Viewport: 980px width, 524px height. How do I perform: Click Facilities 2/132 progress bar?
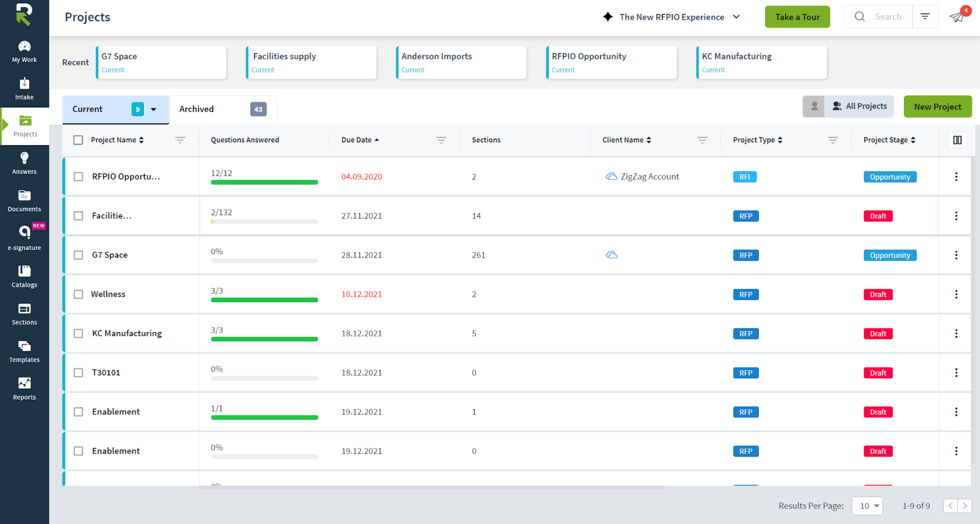coord(264,221)
